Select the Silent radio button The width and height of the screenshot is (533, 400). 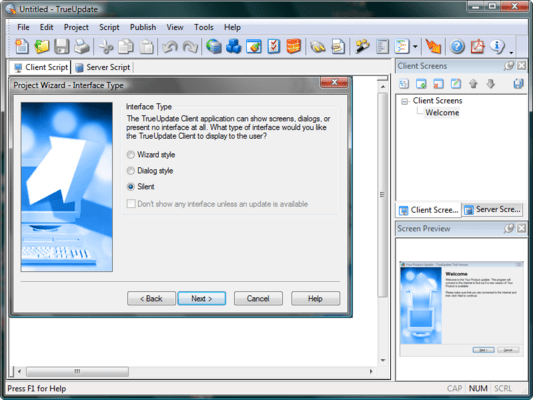click(x=131, y=187)
